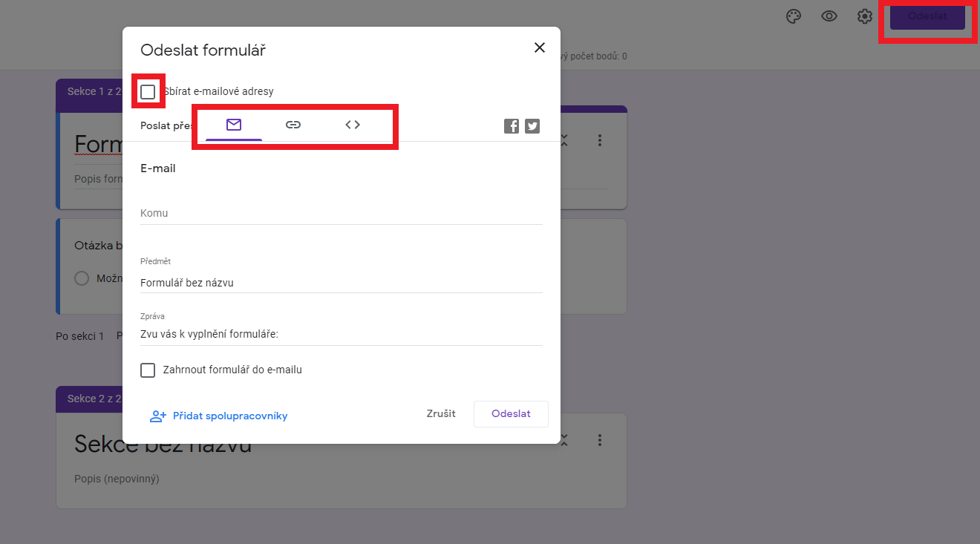Edit the Zpráva message field
This screenshot has height=544, width=980.
342,335
